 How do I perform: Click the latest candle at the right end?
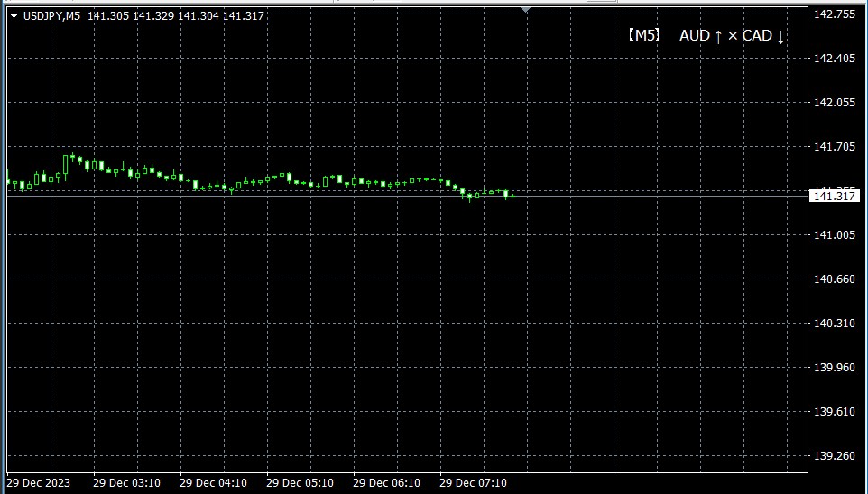pos(512,196)
